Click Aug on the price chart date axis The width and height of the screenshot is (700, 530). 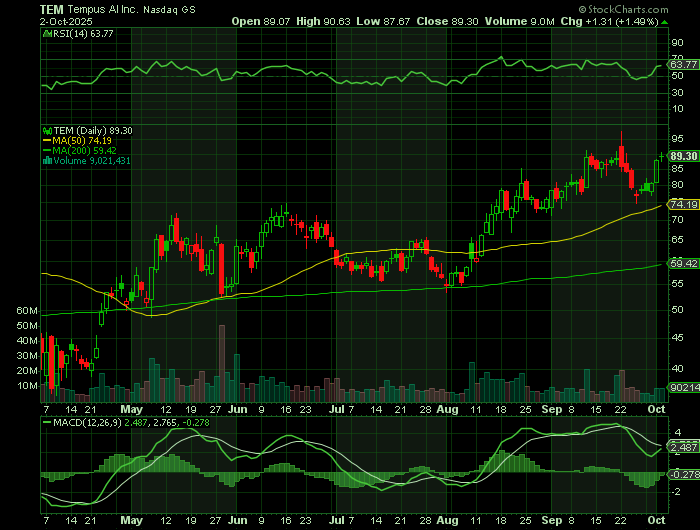(447, 409)
